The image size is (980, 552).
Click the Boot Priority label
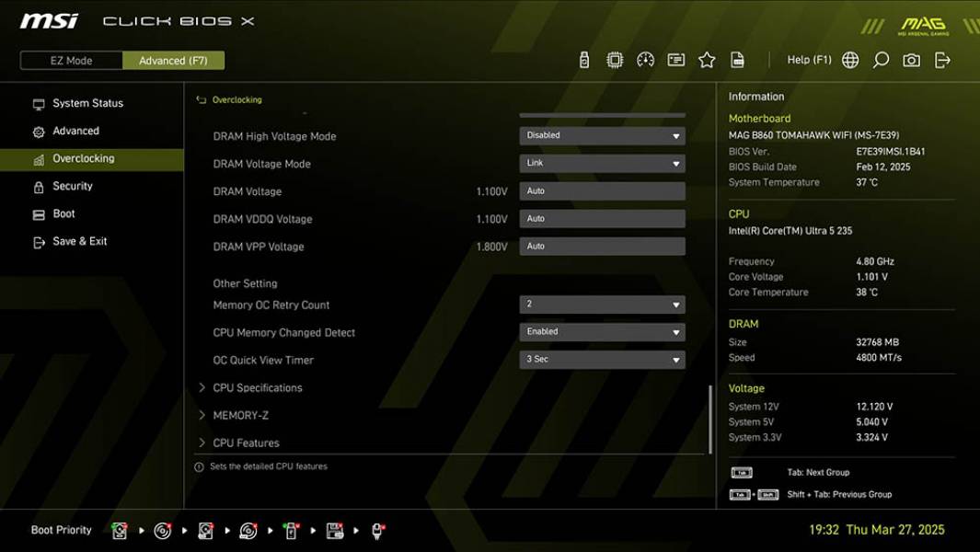click(62, 530)
